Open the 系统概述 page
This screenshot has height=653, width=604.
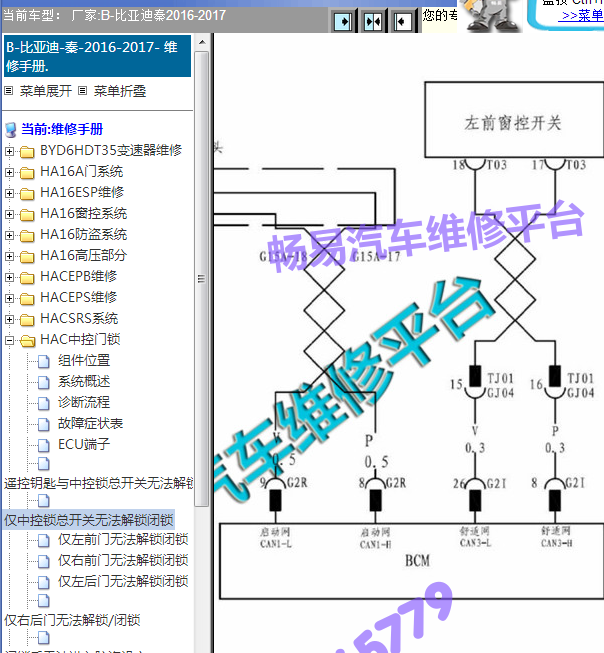pos(84,381)
